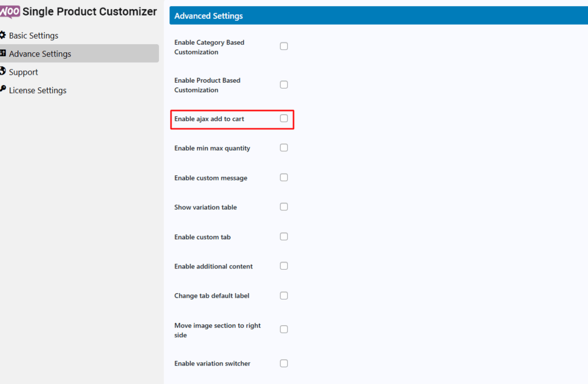Check Move image section to right side
588x384 pixels.
click(x=284, y=329)
